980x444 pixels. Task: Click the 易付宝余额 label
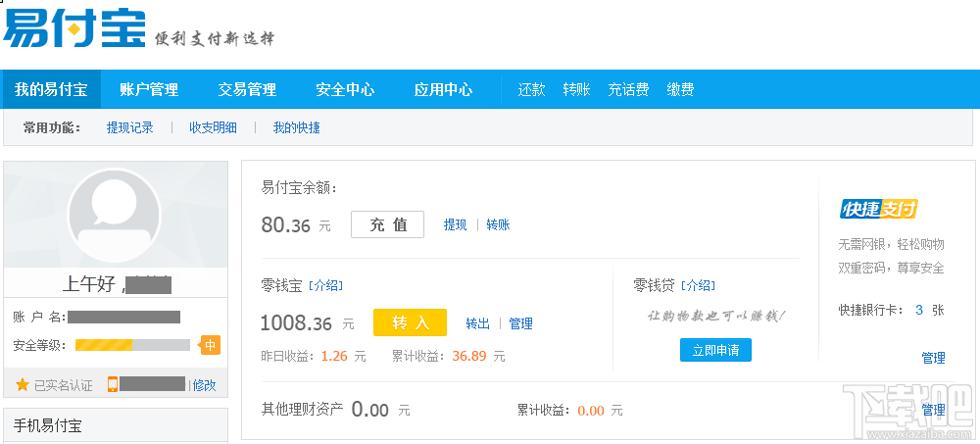299,187
